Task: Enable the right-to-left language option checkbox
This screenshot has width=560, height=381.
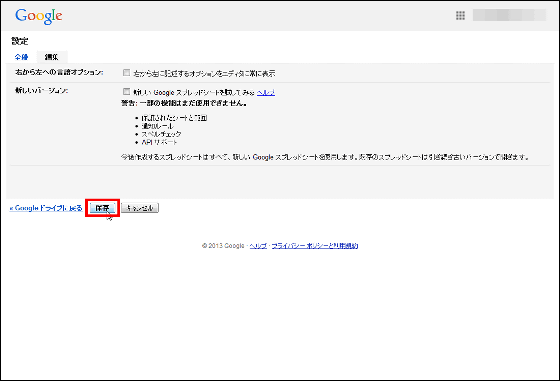Action: point(126,72)
